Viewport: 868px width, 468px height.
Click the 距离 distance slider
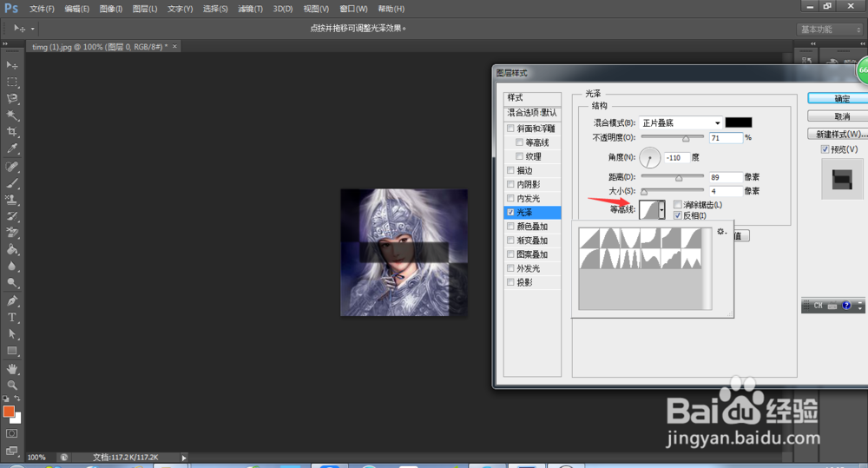(x=672, y=177)
